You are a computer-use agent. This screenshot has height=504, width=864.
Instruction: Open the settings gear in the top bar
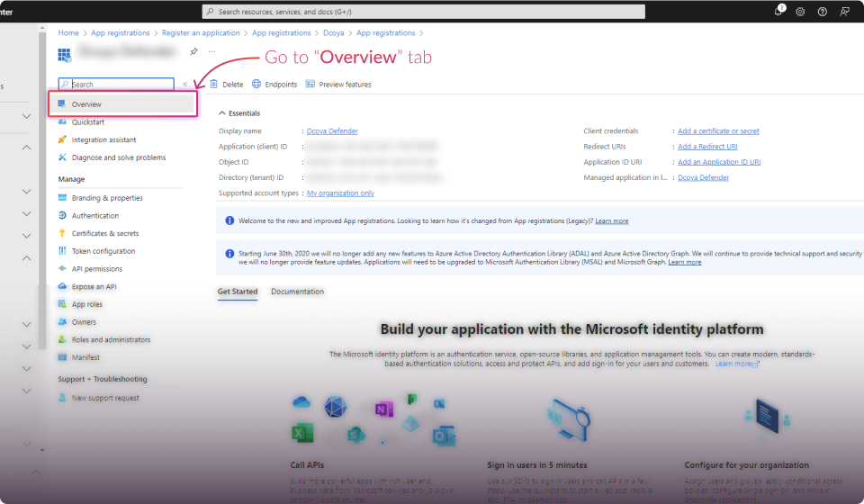click(x=800, y=12)
